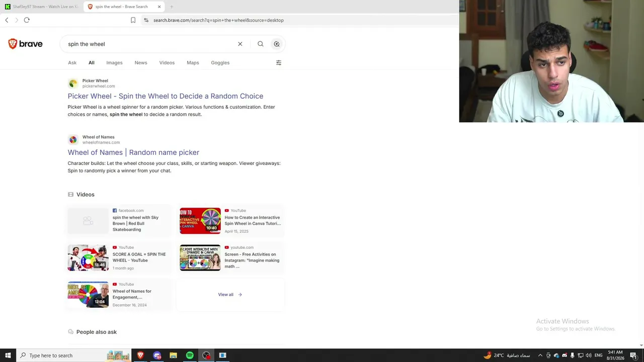Switch the ENG input language

599,355
